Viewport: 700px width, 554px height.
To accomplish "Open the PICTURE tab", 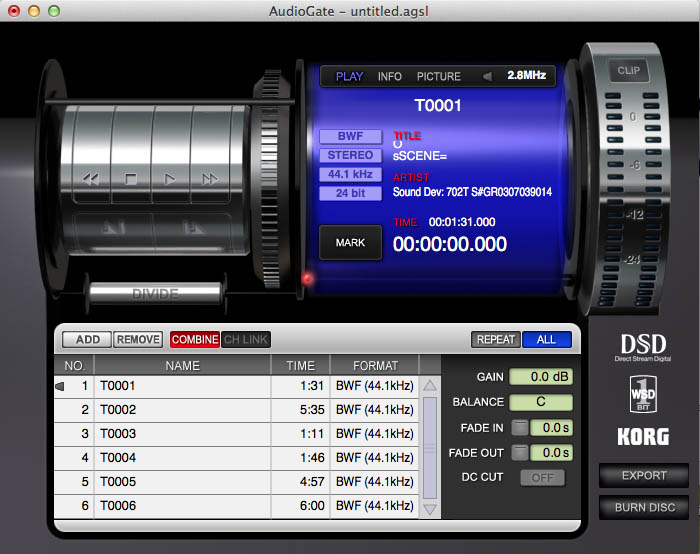I will 439,76.
